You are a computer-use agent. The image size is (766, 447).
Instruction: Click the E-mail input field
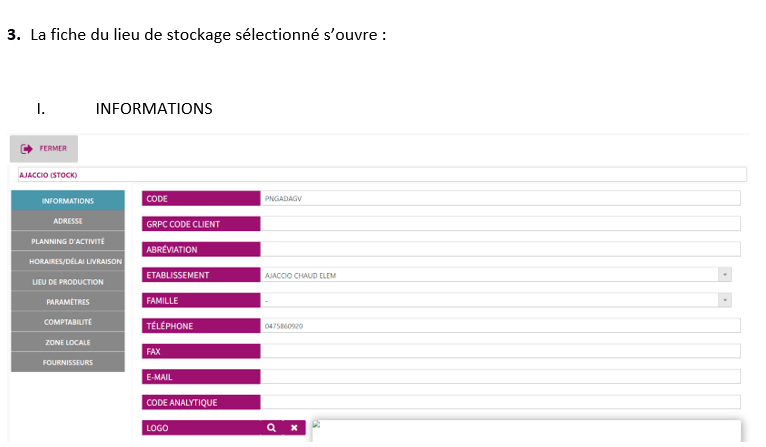click(x=500, y=377)
